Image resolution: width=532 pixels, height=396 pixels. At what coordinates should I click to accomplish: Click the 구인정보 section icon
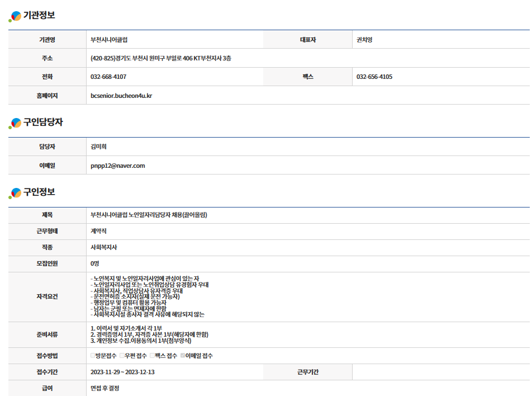pyautogui.click(x=15, y=193)
